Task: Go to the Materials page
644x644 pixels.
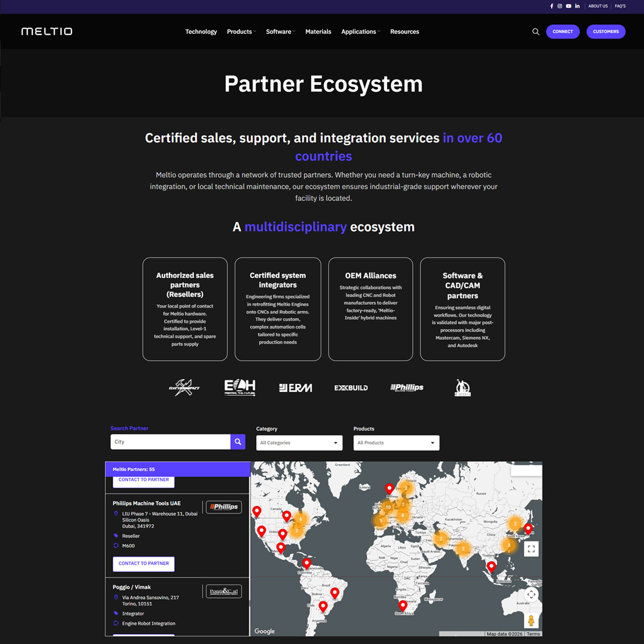Action: pos(318,32)
